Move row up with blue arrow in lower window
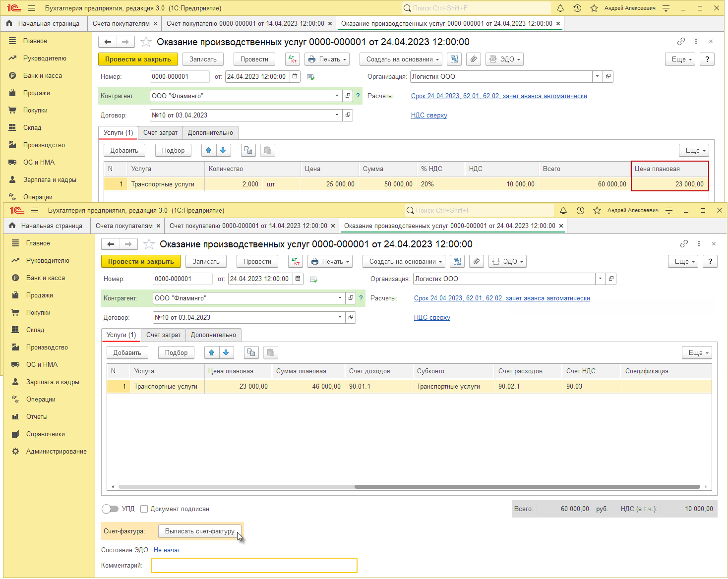728x579 pixels. (212, 352)
